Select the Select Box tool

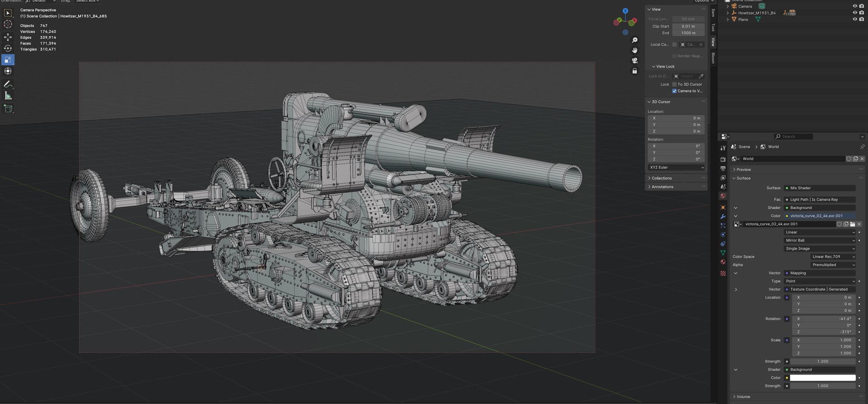(8, 13)
